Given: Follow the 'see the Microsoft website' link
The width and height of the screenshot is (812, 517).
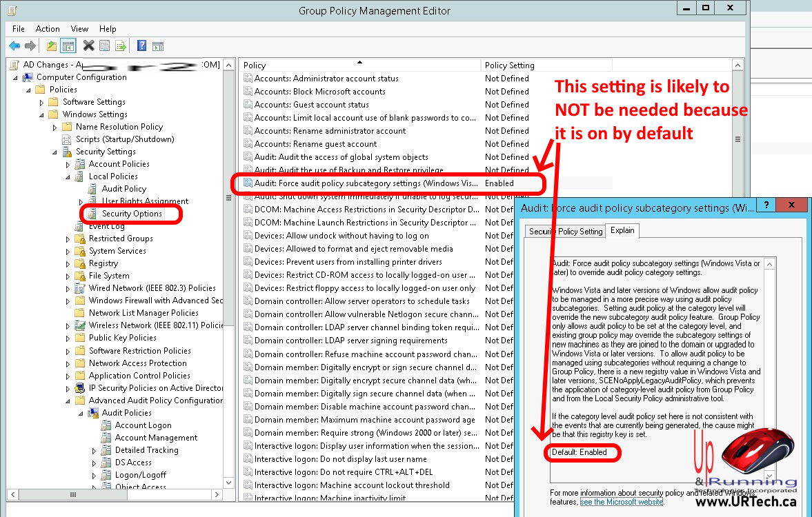Looking at the screenshot, I should (x=622, y=502).
